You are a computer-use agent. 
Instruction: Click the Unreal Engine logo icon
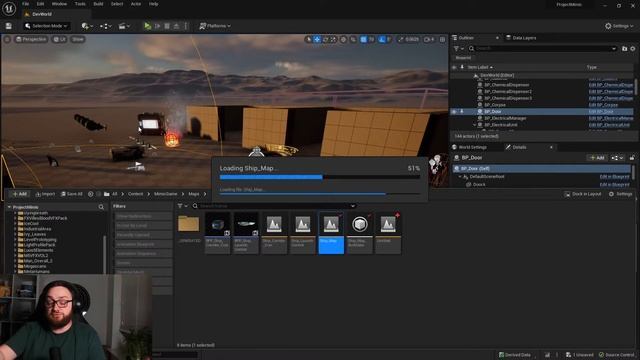9,9
